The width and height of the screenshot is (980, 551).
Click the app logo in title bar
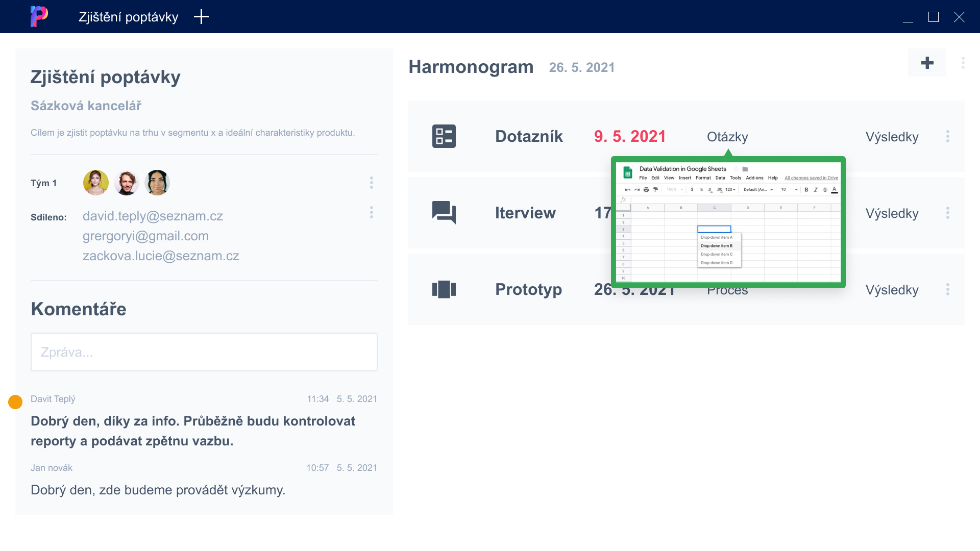point(39,16)
